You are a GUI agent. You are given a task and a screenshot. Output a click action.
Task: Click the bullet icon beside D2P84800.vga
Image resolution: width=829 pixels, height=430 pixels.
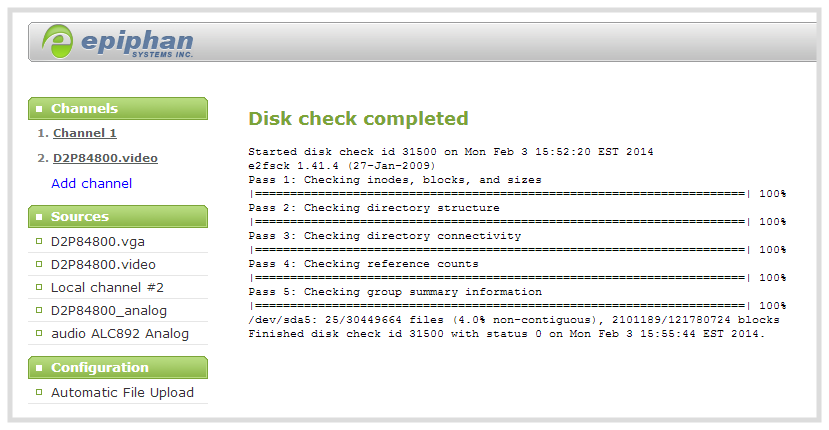(39, 241)
